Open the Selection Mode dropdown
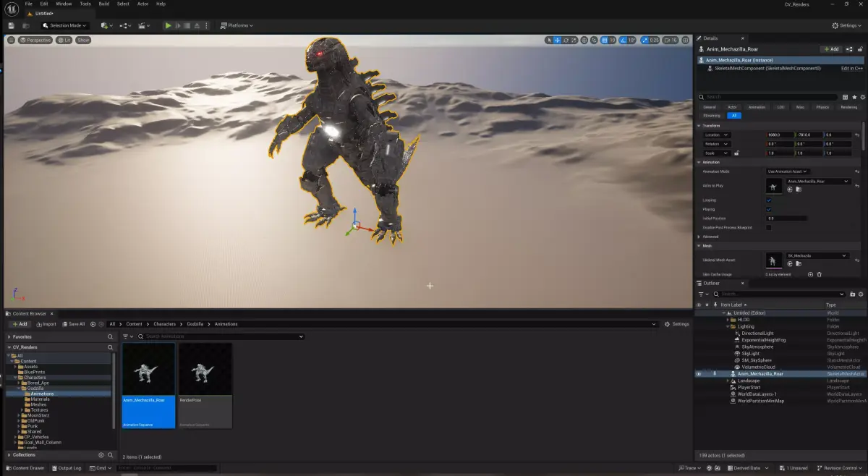868x476 pixels. 65,25
